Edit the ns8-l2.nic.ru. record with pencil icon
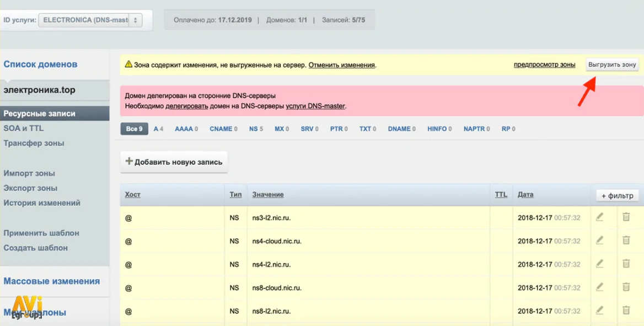This screenshot has height=326, width=644. (x=600, y=311)
